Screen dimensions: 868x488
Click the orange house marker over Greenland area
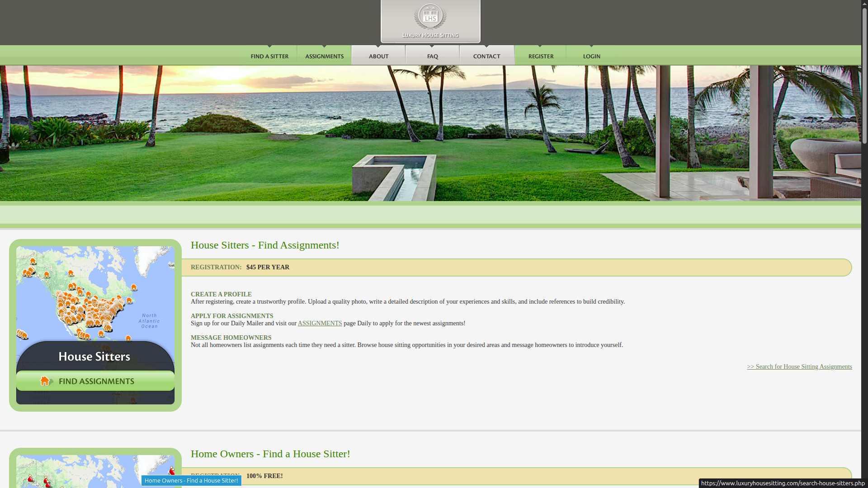tap(134, 287)
